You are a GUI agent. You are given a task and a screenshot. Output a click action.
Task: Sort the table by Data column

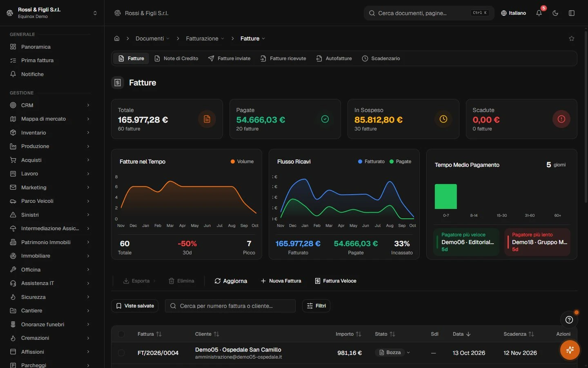462,334
